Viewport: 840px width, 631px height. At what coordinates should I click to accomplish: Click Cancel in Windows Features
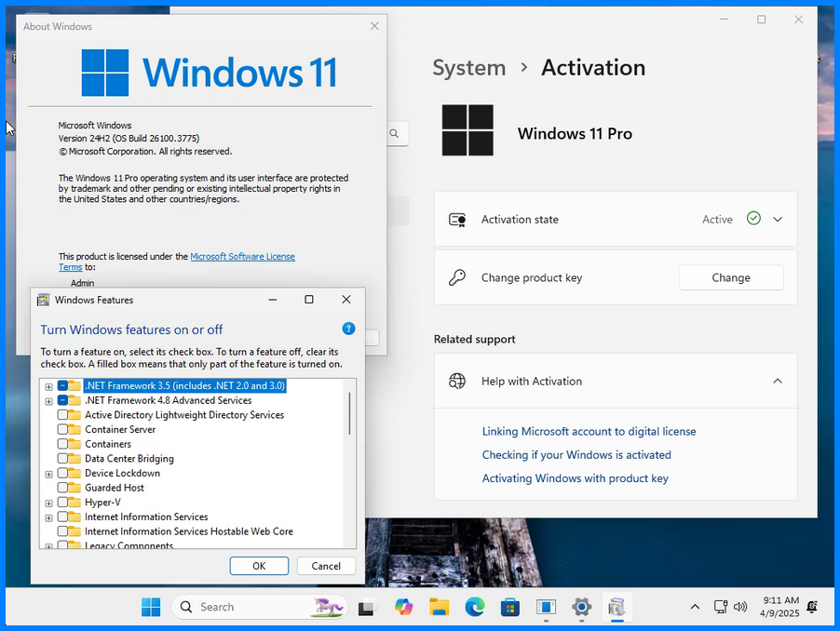(326, 566)
